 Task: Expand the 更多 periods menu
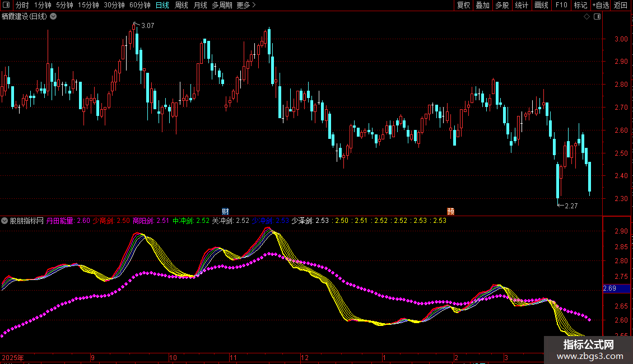point(246,6)
